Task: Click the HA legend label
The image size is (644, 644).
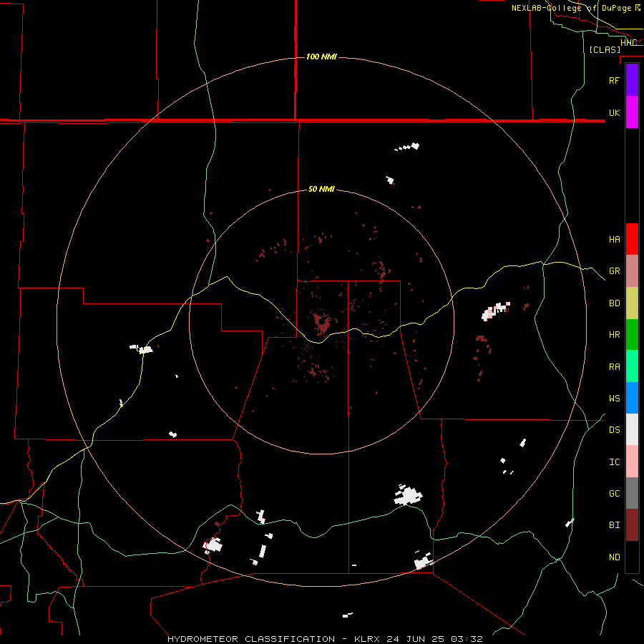Action: [x=614, y=239]
